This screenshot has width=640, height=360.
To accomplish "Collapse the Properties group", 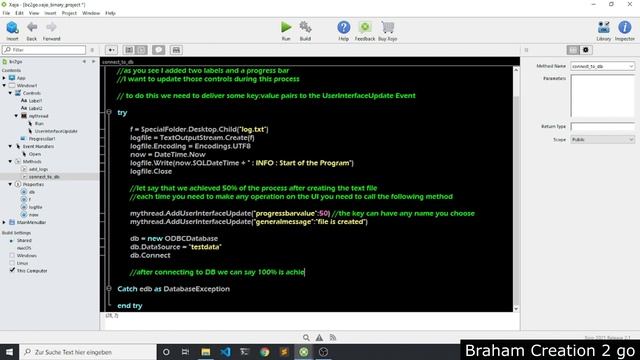I will [x=10, y=184].
